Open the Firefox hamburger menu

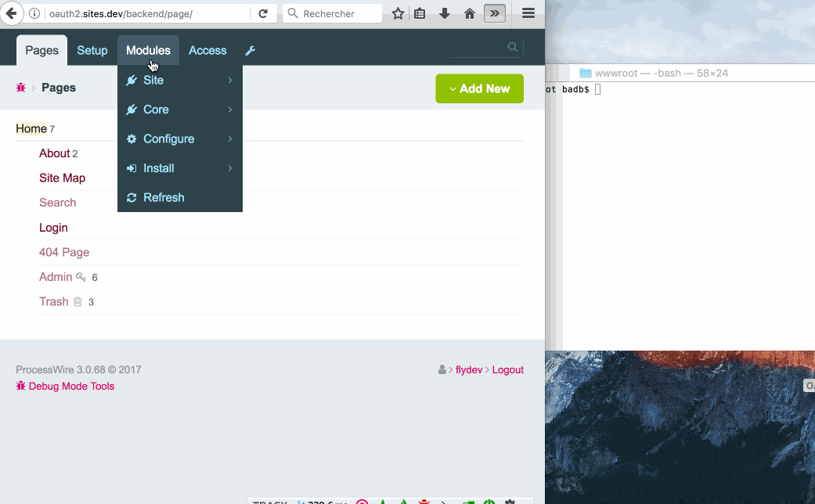coord(528,13)
